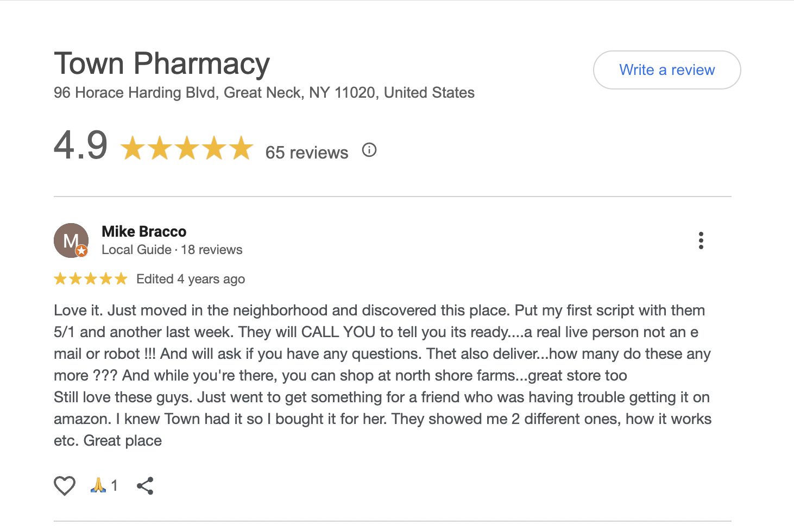Screen dimensions: 794x532
Task: Open the Mike Bracco reviewer name link
Action: (x=144, y=232)
